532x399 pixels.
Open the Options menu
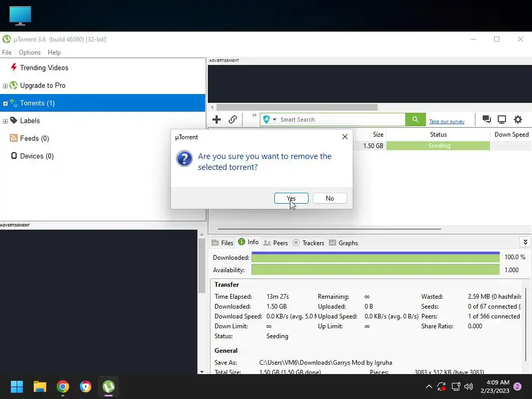point(30,52)
